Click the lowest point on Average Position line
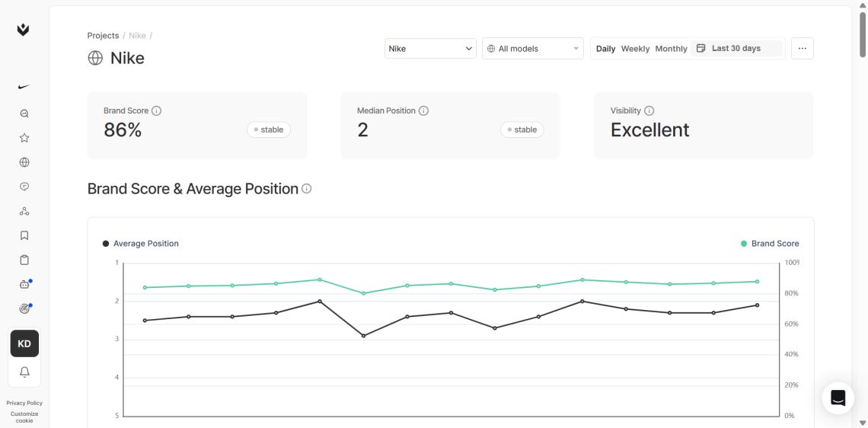Screen dimensions: 868x428 coord(363,336)
